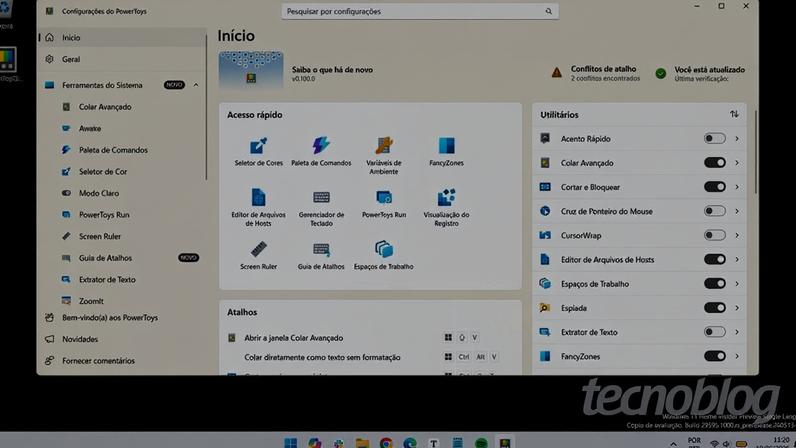Screen dimensions: 796x448
Task: Open File Explorer from taskbar
Action: (362, 442)
